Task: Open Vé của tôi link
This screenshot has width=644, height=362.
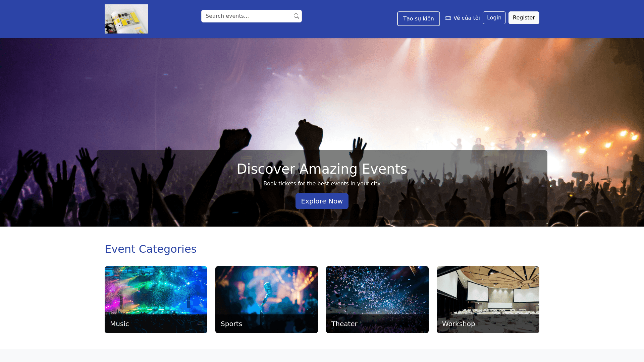Action: click(x=463, y=18)
